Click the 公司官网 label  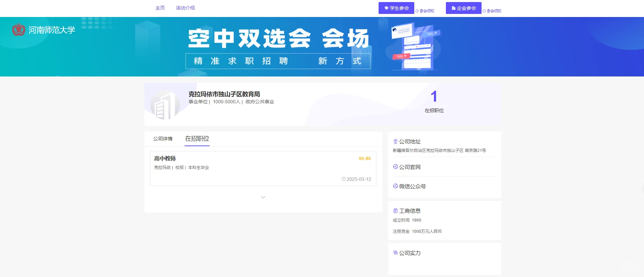pos(410,167)
